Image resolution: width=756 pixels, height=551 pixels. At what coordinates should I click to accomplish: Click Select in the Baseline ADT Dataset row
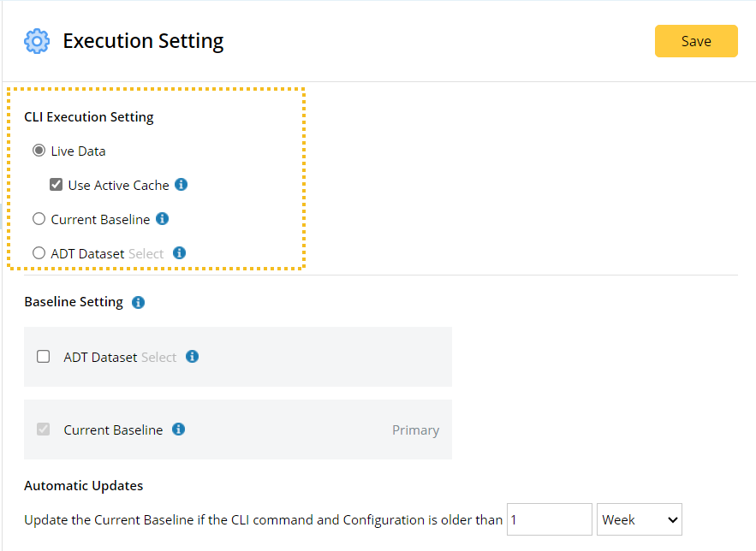click(158, 358)
